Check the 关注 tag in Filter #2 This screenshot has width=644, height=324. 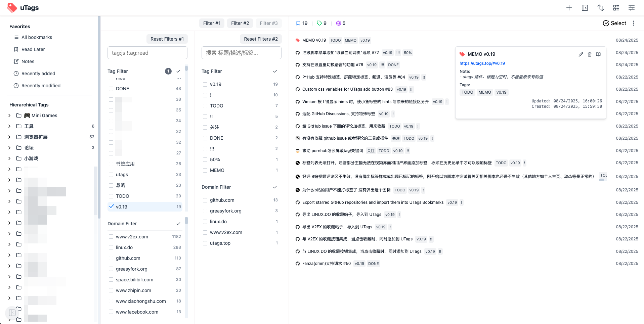205,127
